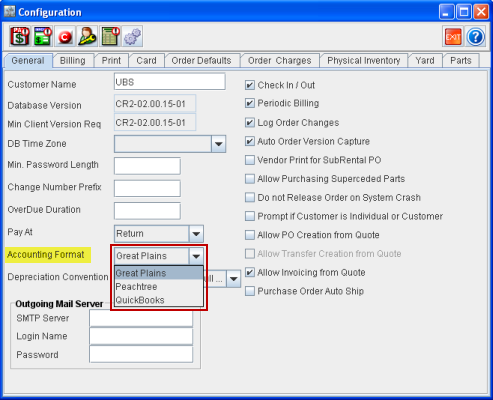Click the red dollar payment toolbar icon
The image size is (493, 400).
point(20,36)
